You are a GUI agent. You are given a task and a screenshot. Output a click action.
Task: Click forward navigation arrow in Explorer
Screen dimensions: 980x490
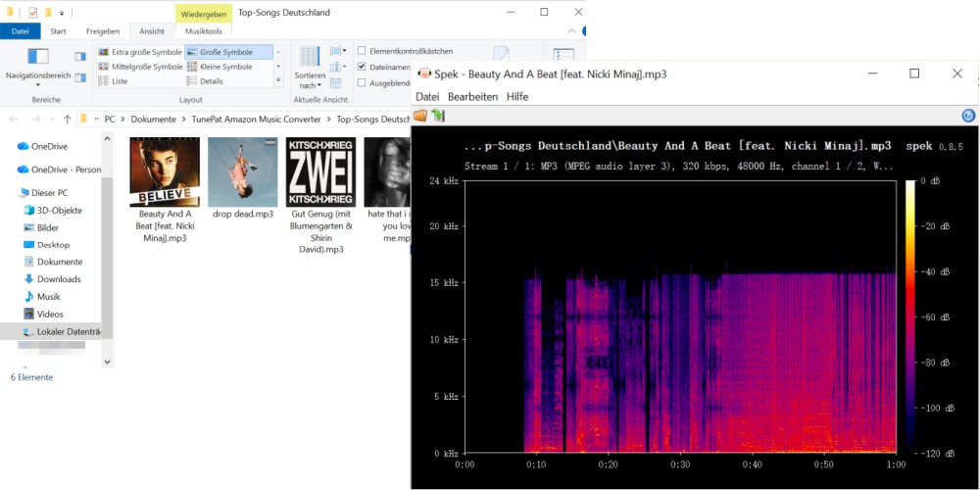pos(35,119)
